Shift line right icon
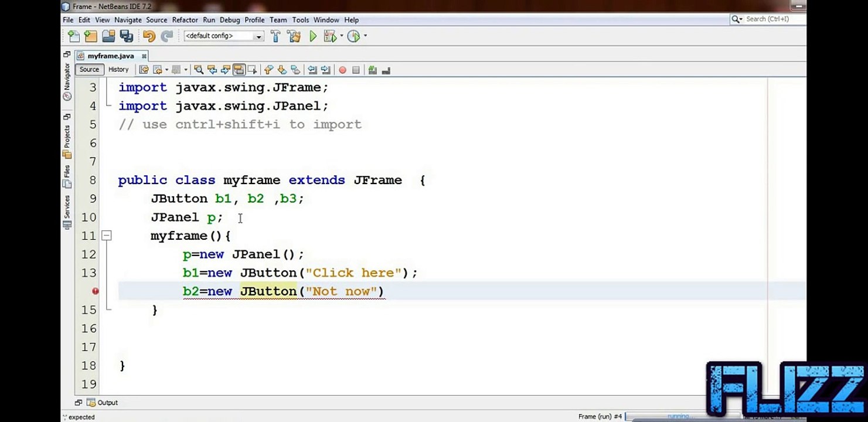The width and height of the screenshot is (868, 422). pyautogui.click(x=326, y=70)
